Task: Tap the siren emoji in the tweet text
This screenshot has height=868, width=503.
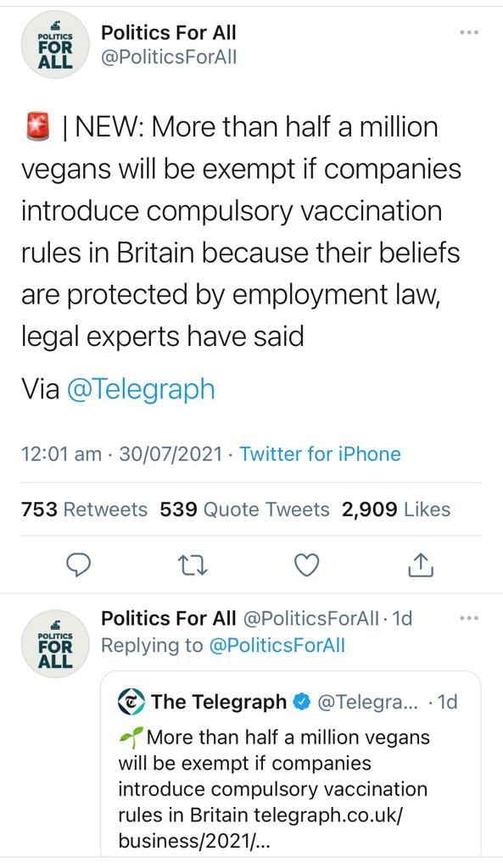Action: 37,127
